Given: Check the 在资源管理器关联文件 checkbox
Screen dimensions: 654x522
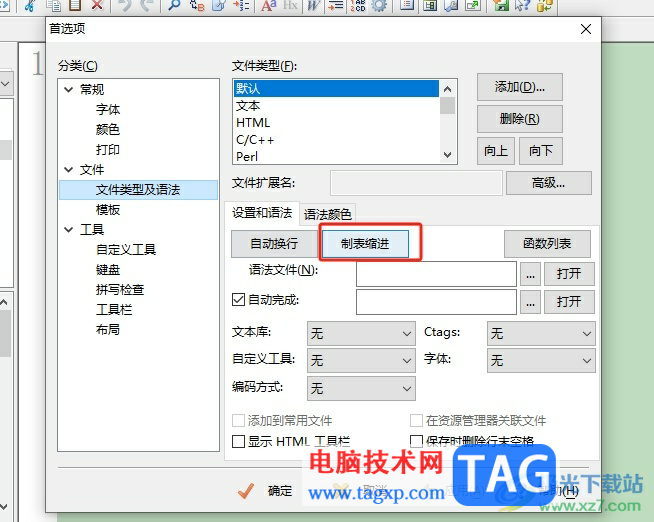Looking at the screenshot, I should click(x=416, y=420).
